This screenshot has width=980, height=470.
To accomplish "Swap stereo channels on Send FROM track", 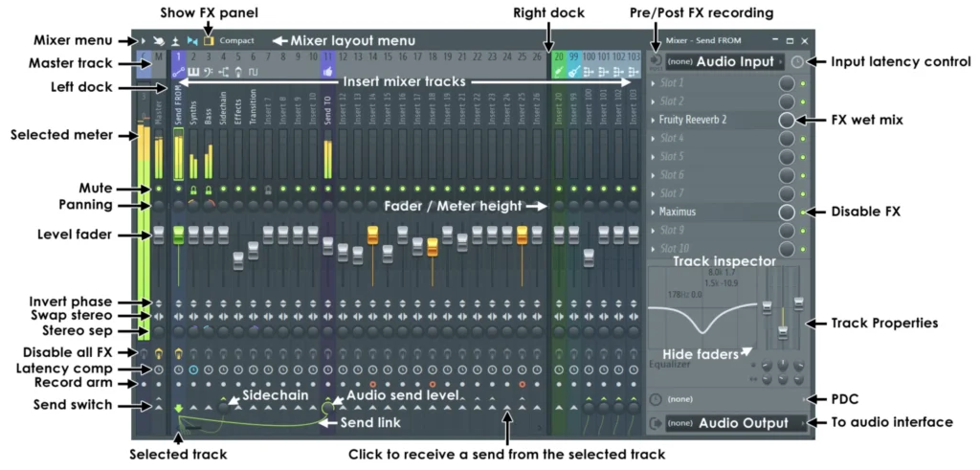I will [x=178, y=317].
